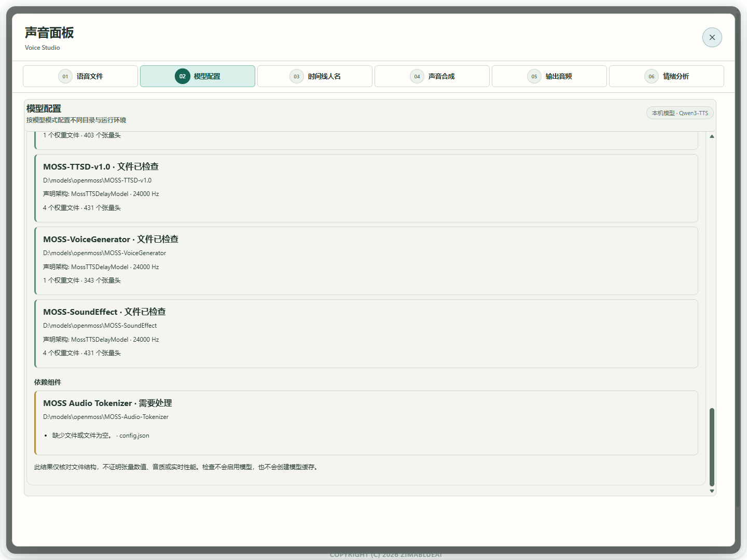Select the MOSS-TTSD-v1.0 model card
This screenshot has height=560, width=747.
click(366, 188)
